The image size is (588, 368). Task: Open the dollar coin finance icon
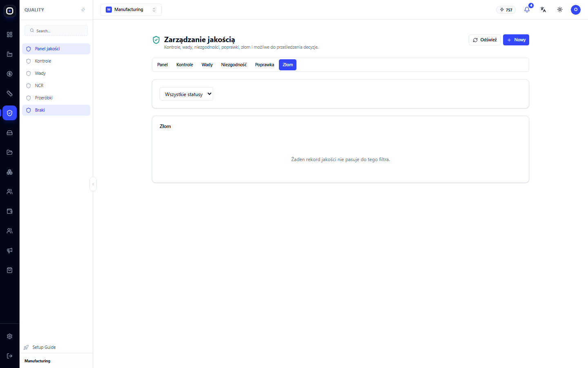point(9,74)
